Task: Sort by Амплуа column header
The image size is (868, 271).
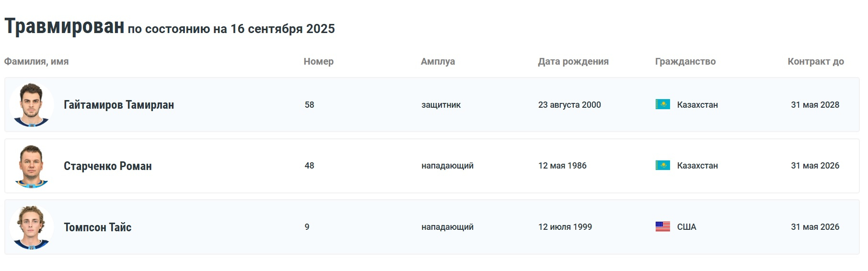Action: click(438, 61)
